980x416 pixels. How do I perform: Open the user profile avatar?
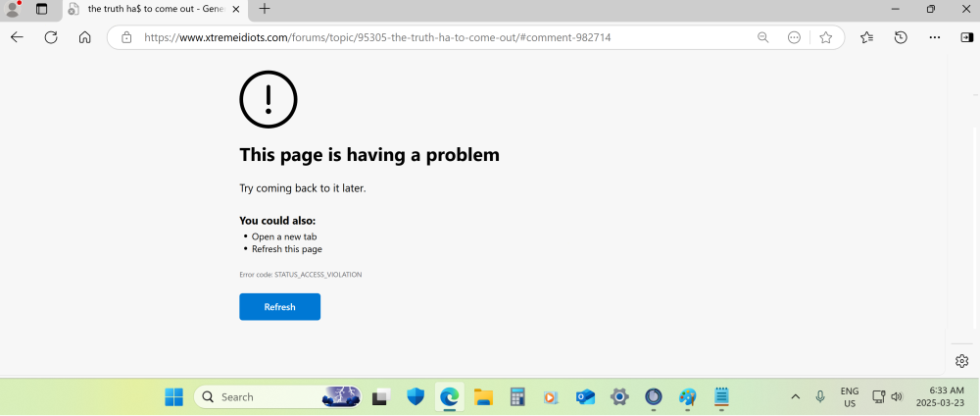click(13, 9)
